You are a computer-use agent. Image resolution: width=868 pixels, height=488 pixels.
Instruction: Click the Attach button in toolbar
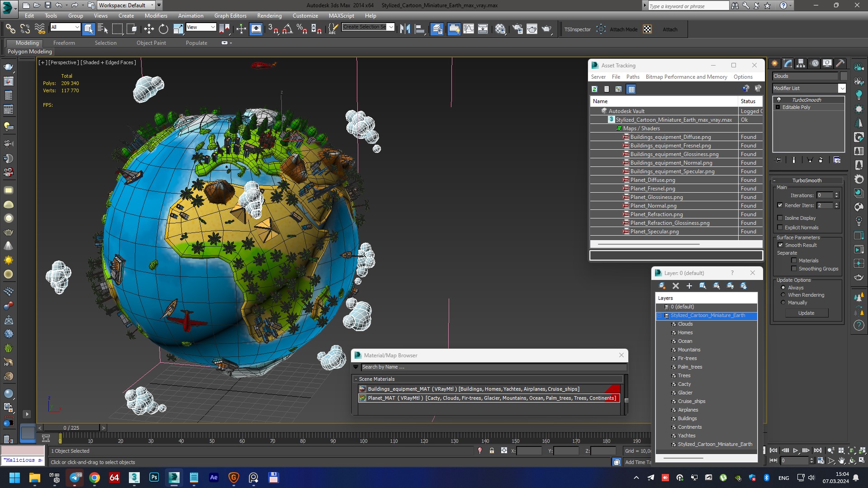click(670, 29)
